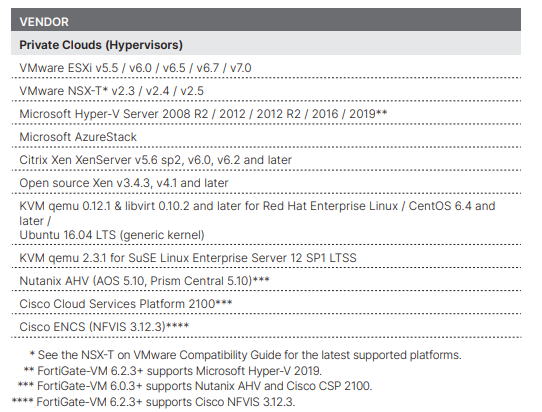Click the Hyper-V 2019 support footnote
The height and width of the screenshot is (412, 542).
tap(172, 371)
